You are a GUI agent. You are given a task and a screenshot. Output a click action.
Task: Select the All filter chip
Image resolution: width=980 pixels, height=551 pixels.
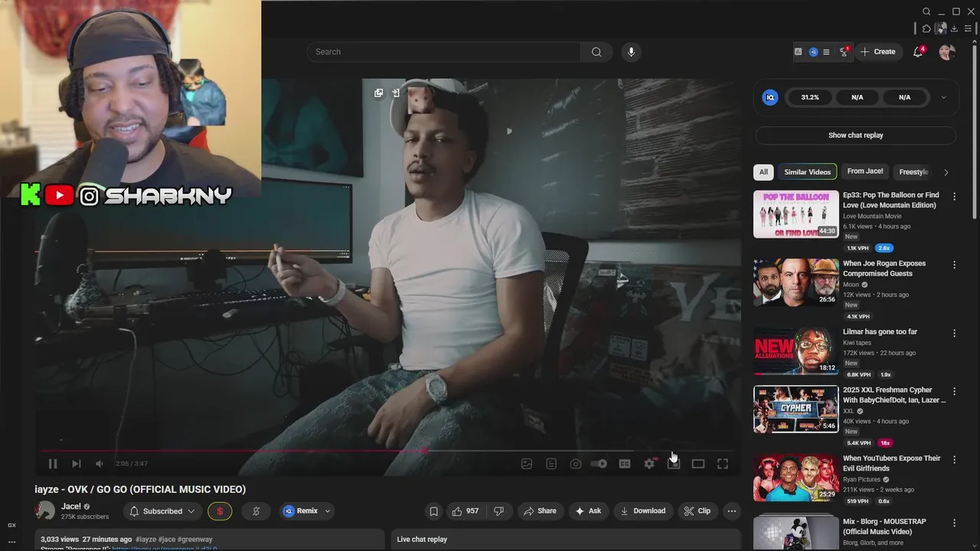763,172
